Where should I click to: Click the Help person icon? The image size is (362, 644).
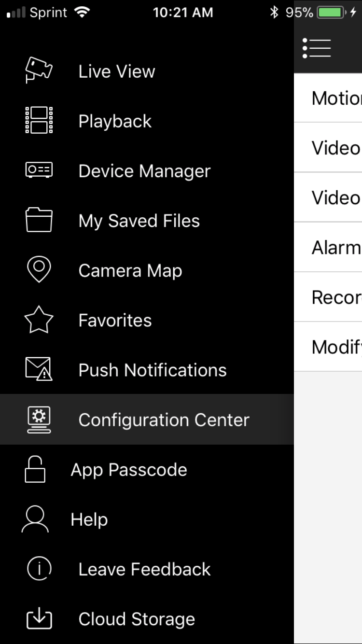click(x=35, y=519)
